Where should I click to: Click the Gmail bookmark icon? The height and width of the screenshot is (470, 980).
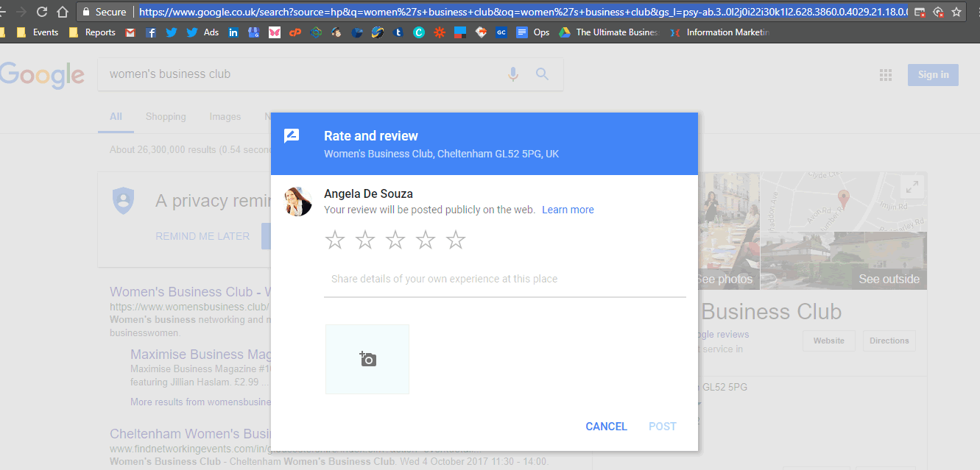click(130, 32)
